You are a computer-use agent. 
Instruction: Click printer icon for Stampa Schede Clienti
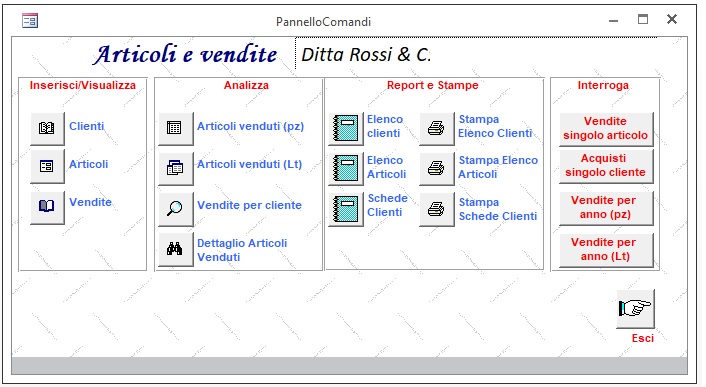point(437,209)
